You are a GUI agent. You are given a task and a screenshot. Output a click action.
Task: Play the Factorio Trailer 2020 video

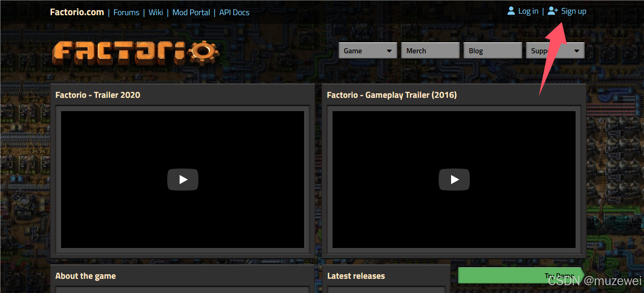coord(183,180)
